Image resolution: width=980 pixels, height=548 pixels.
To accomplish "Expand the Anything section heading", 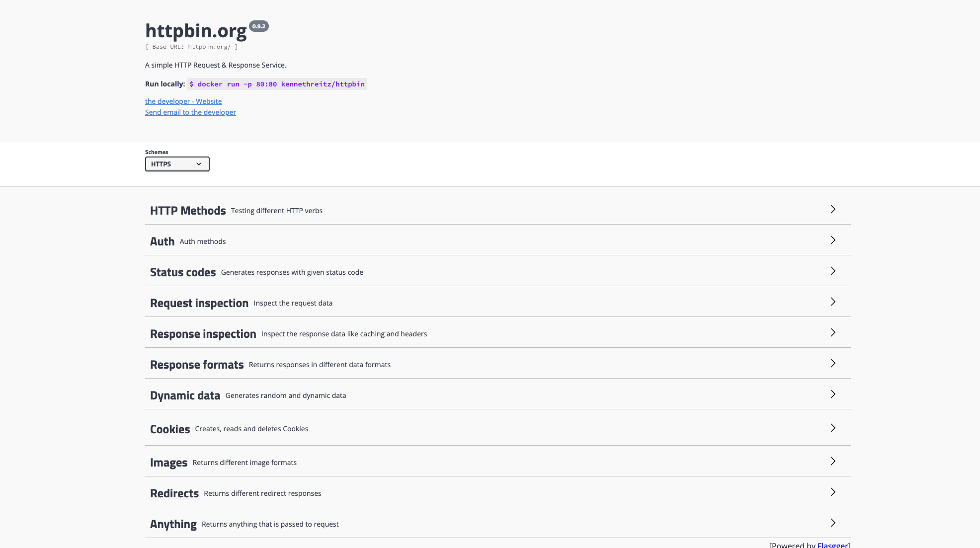I will [x=173, y=524].
